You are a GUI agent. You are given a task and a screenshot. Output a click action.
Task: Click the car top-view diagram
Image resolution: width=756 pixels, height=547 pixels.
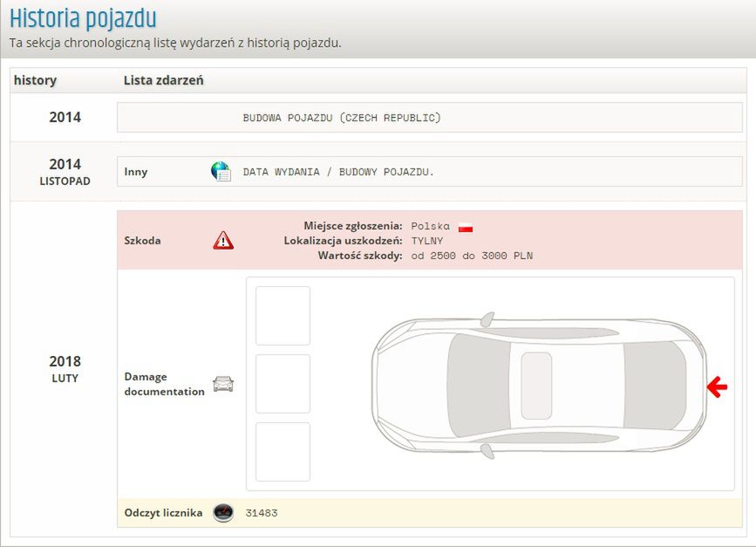coord(539,385)
